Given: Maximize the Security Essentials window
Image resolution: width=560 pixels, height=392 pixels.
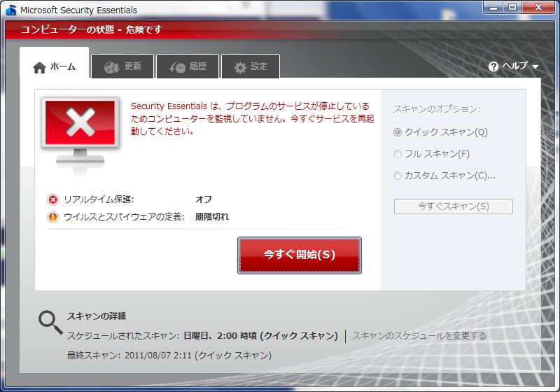Looking at the screenshot, I should [x=512, y=7].
